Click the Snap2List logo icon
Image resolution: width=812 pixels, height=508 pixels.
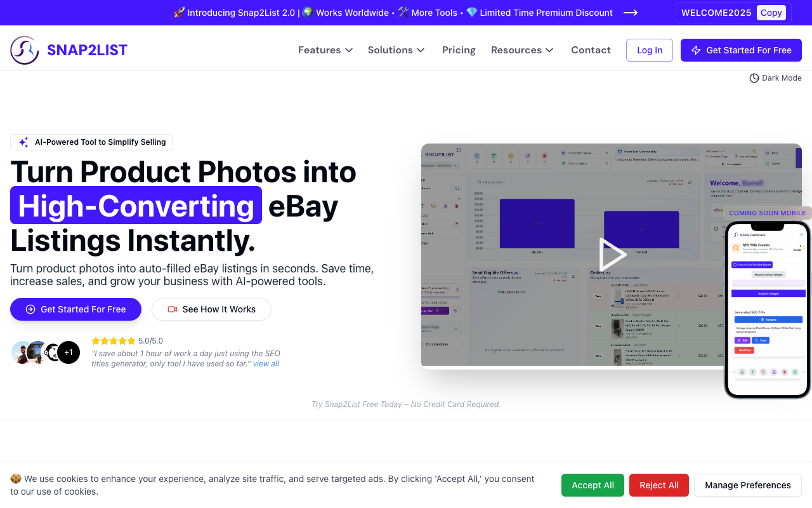25,50
